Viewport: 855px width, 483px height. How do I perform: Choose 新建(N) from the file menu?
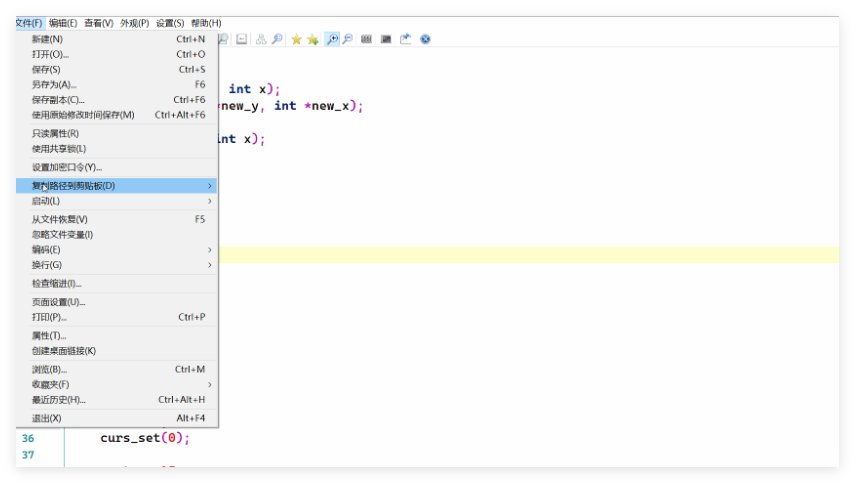(117, 39)
